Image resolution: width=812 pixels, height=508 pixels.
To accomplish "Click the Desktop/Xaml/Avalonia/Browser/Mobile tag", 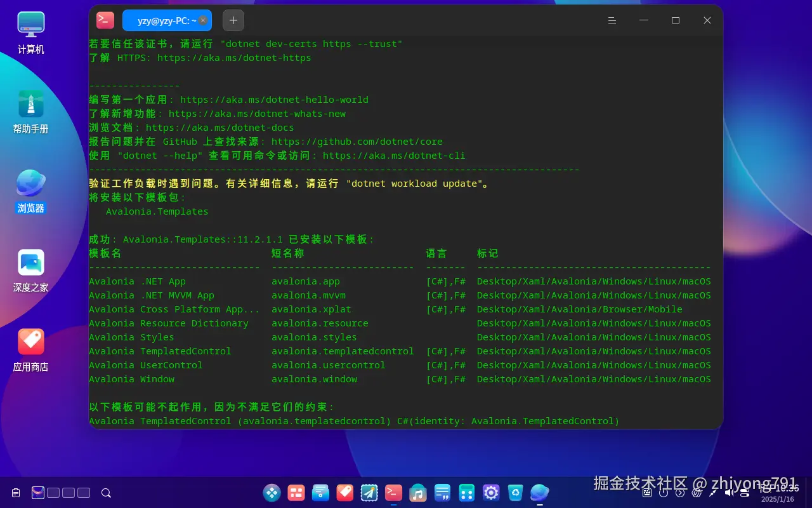I will pyautogui.click(x=580, y=309).
